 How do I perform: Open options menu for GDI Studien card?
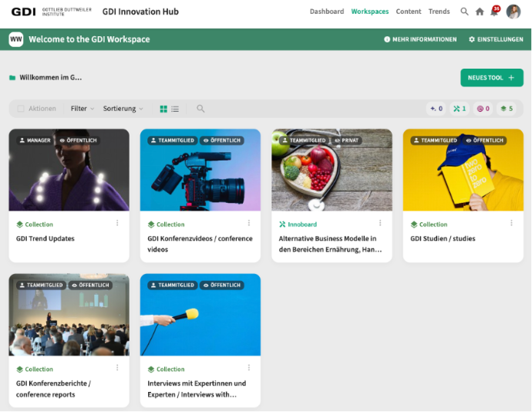[511, 223]
